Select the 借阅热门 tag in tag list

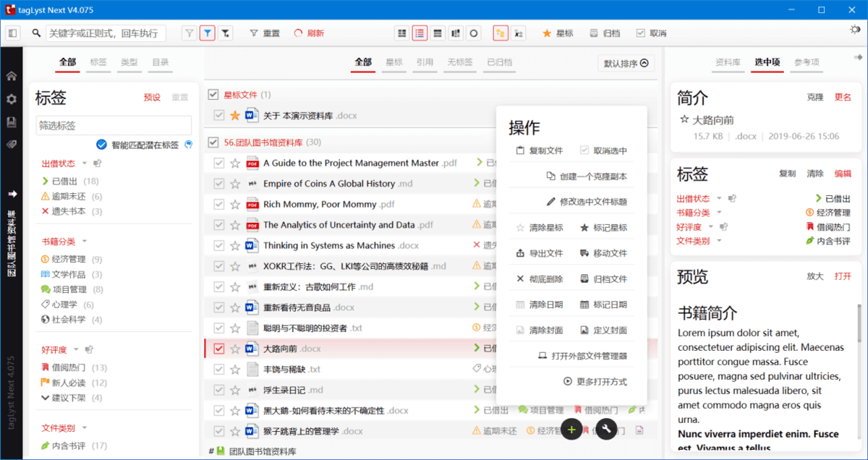point(74,368)
